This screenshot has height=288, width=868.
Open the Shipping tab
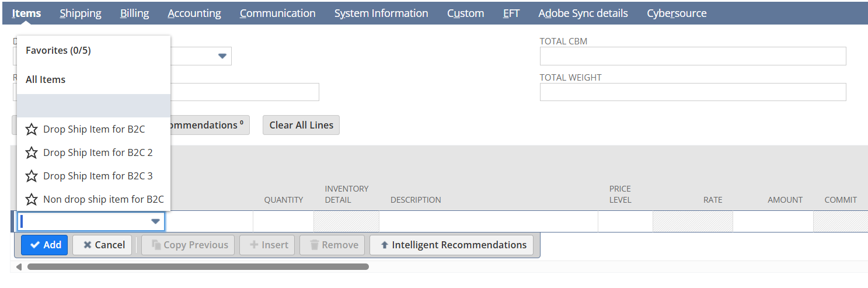coord(81,13)
